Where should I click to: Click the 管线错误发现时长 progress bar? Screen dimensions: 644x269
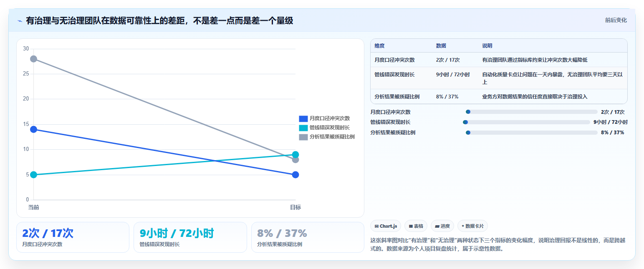pos(527,122)
